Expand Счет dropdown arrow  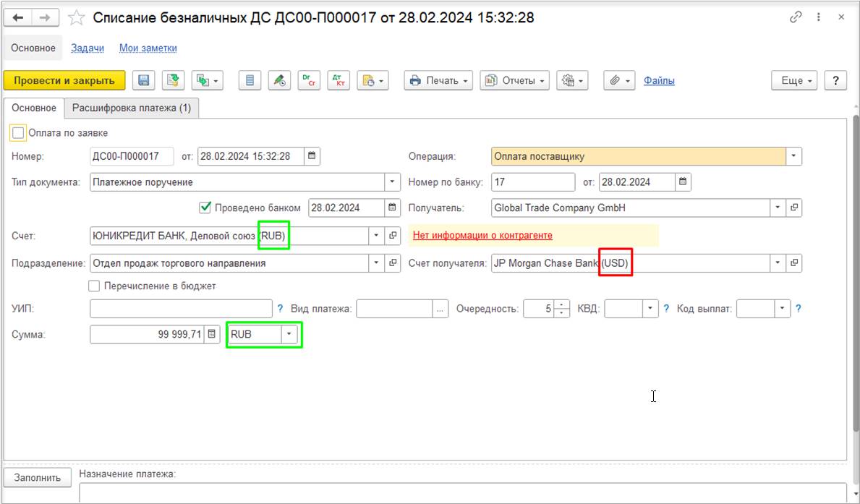click(376, 236)
